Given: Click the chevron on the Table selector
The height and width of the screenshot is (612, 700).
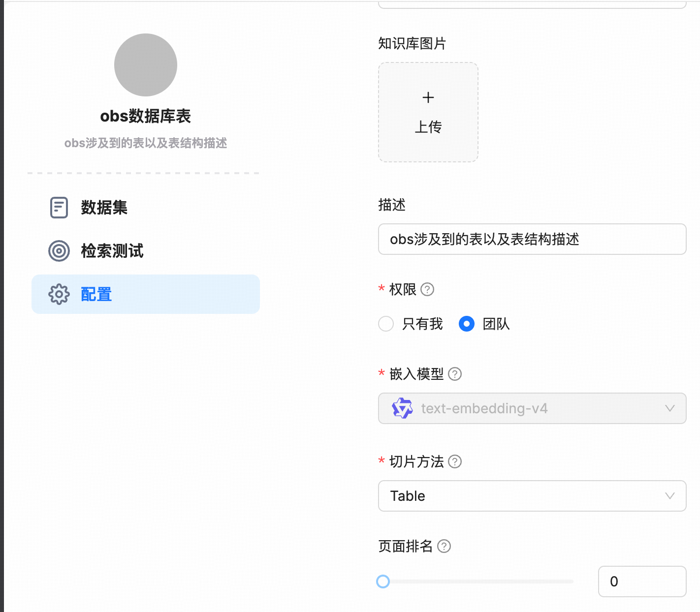Looking at the screenshot, I should tap(669, 496).
